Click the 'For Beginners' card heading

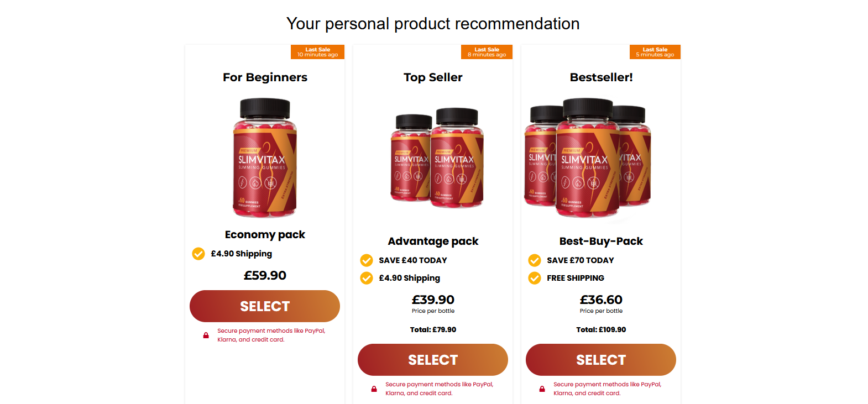265,77
